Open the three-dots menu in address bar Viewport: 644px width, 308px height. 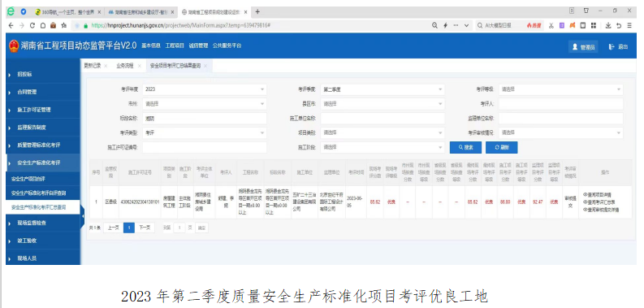[456, 25]
